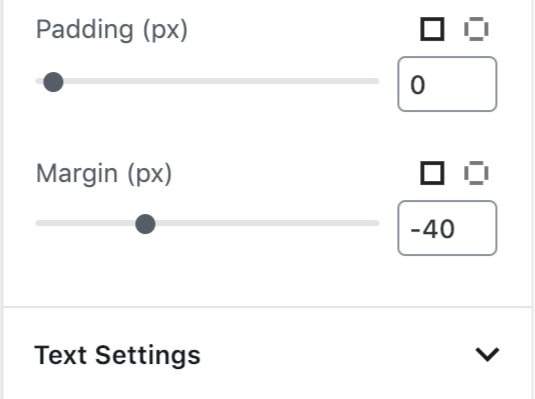This screenshot has height=399, width=535.
Task: Click the Padding (px) label
Action: point(112,30)
